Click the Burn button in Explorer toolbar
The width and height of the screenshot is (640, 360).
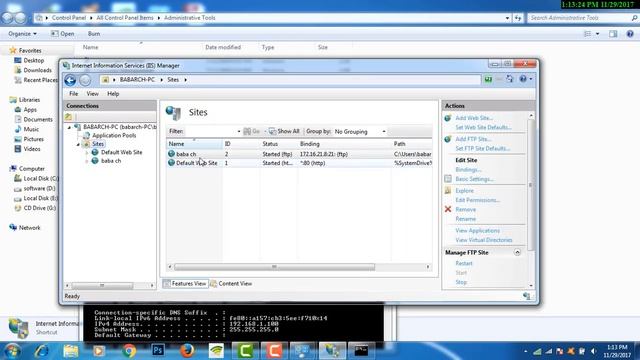point(94,34)
